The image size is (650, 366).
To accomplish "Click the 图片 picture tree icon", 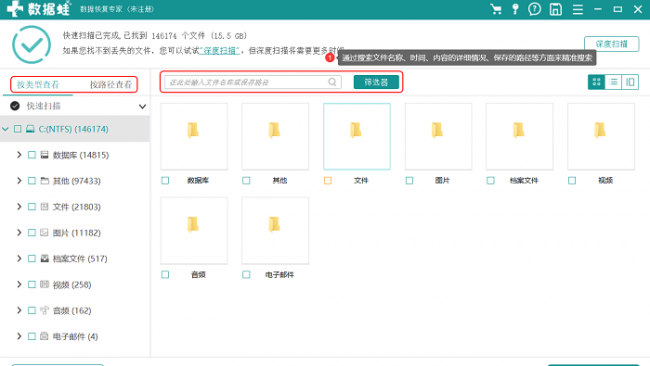I will [44, 233].
